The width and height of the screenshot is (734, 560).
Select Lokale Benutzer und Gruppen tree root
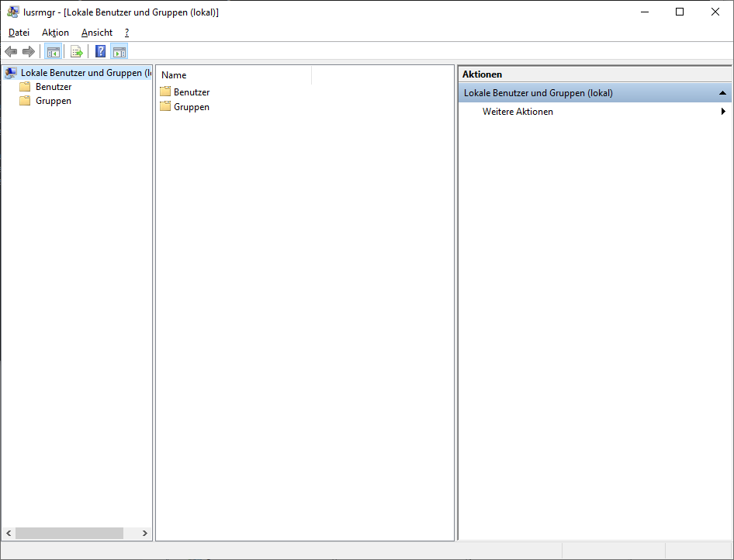[x=86, y=72]
